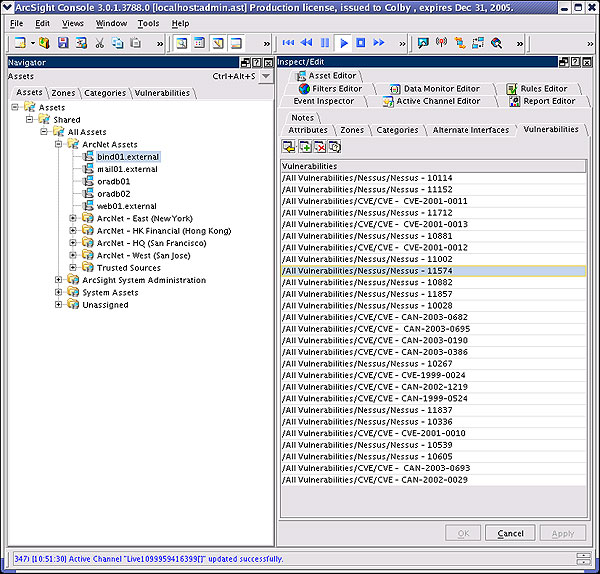
Task: Select the mail01.external asset icon
Action: tap(89, 169)
